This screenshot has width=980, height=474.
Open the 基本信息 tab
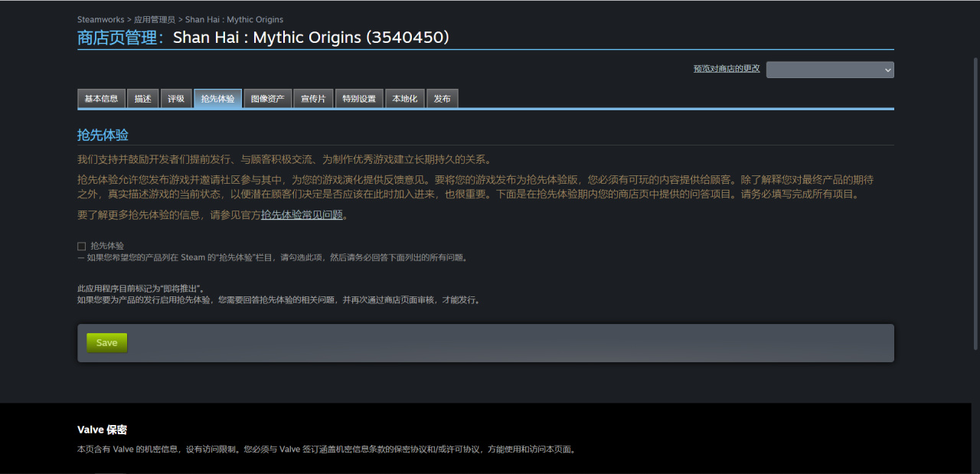101,99
